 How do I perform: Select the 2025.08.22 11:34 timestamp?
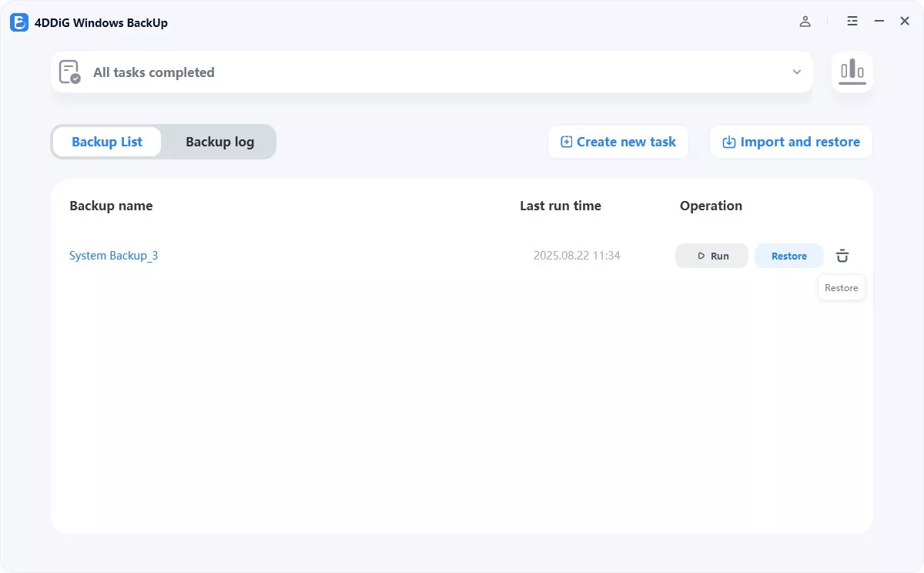577,256
